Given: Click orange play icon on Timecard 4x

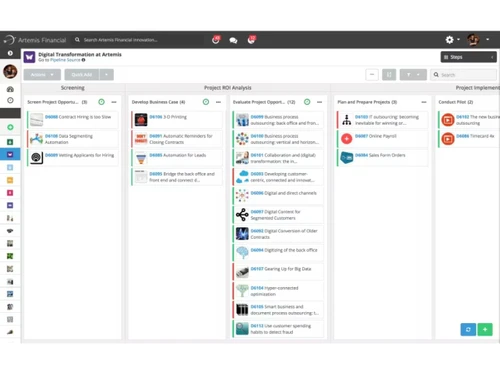Looking at the screenshot, I should 448,139.
